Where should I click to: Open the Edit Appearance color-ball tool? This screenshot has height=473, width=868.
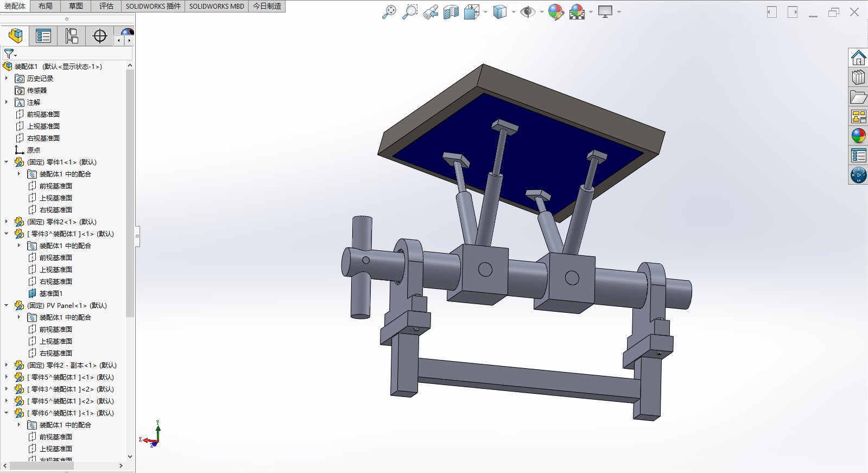[556, 12]
